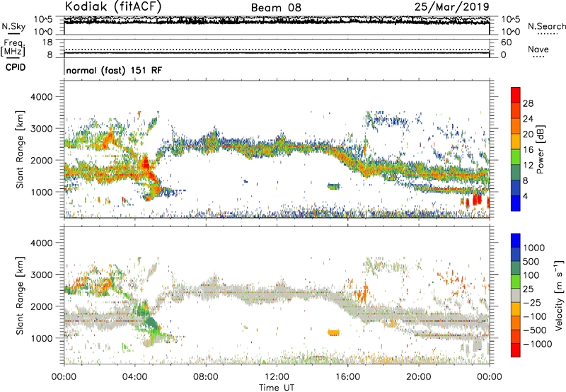Click the -100 velocity colorbar label

535,316
